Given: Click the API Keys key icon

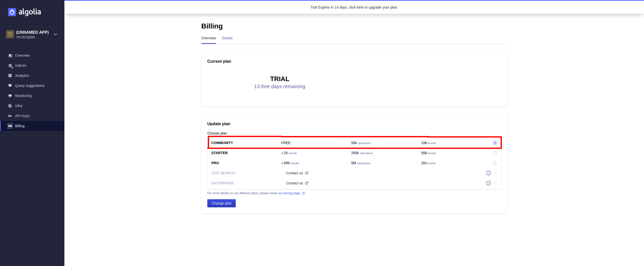Looking at the screenshot, I should point(10,116).
